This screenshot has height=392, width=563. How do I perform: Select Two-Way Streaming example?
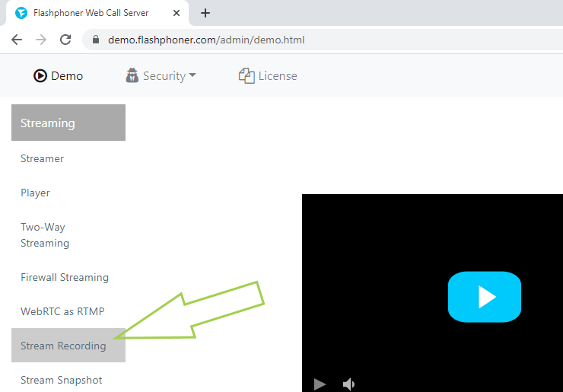(x=44, y=235)
